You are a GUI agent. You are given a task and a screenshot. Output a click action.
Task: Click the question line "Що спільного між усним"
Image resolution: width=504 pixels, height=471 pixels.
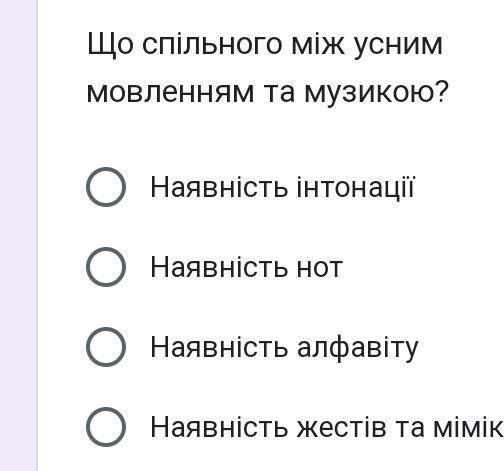265,45
